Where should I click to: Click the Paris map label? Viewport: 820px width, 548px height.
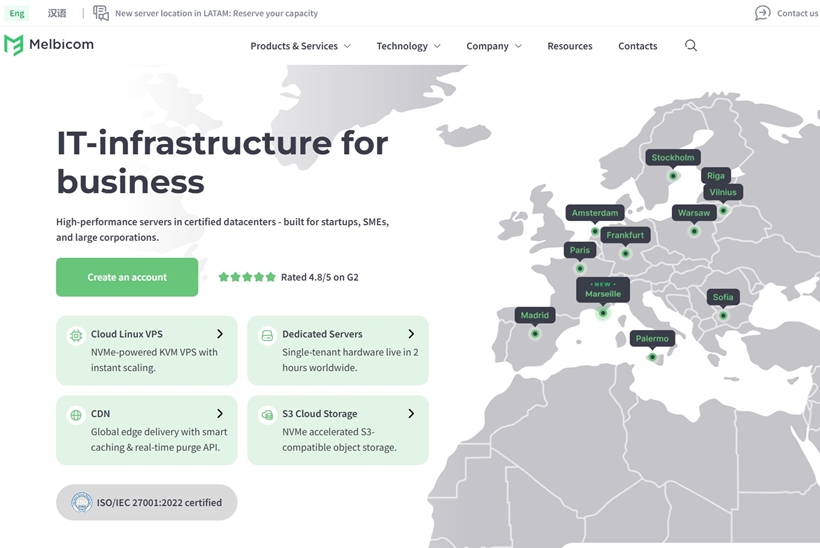[x=579, y=250]
